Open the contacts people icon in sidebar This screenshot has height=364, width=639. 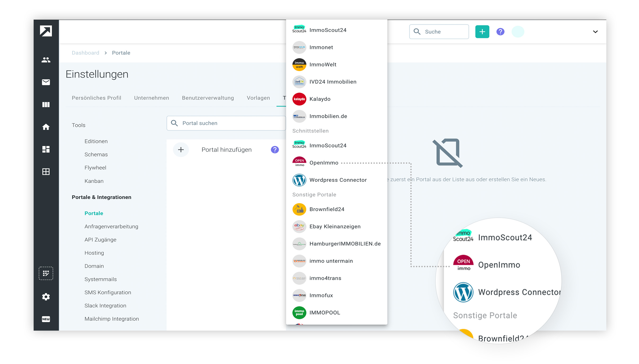click(x=46, y=60)
